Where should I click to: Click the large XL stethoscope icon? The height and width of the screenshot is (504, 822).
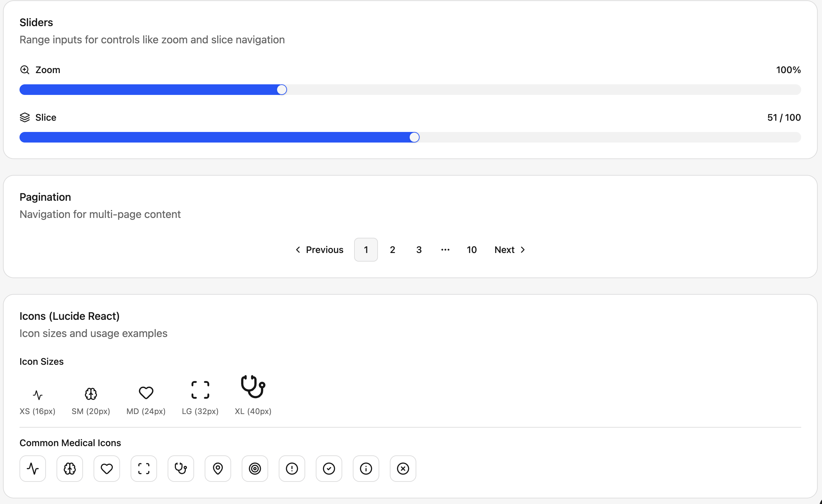coord(253,387)
